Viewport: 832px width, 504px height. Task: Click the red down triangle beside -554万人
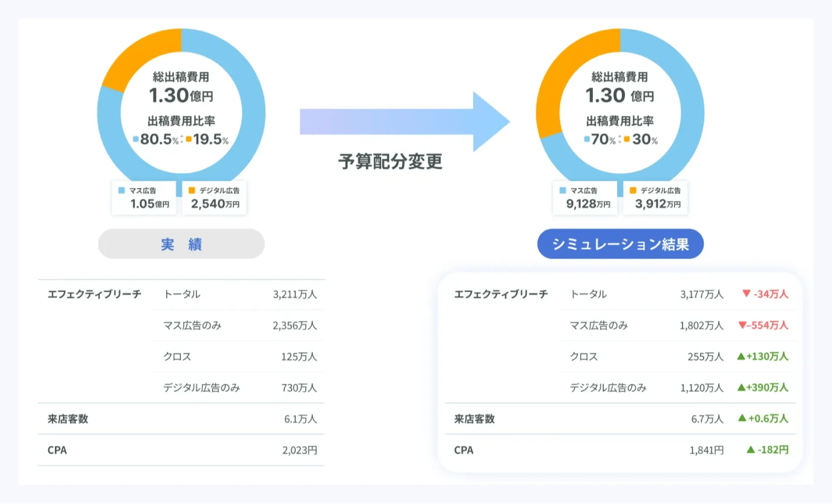742,325
